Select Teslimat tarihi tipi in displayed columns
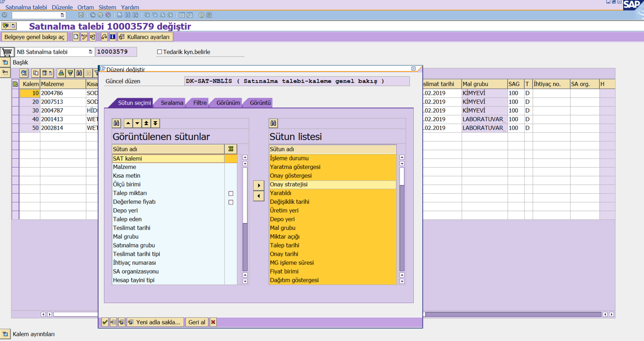Screen dimensions: 644x341 (168, 254)
